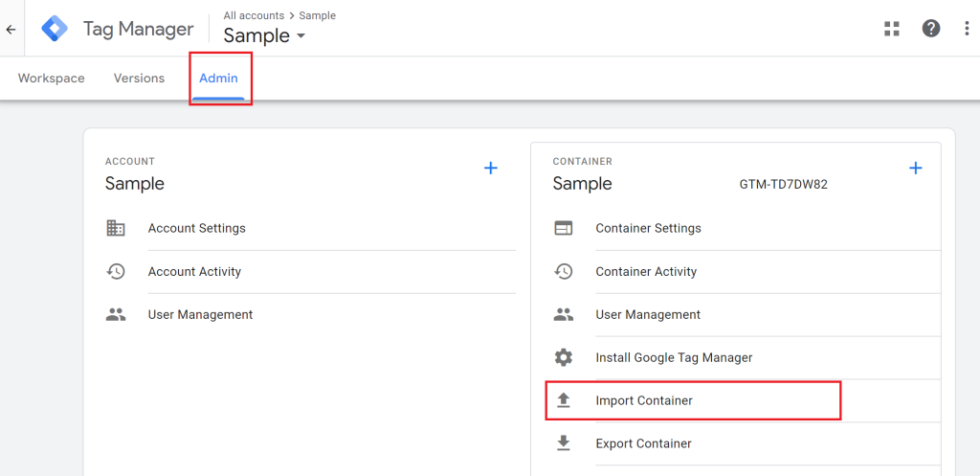Open account User Management
This screenshot has width=980, height=476.
201,315
